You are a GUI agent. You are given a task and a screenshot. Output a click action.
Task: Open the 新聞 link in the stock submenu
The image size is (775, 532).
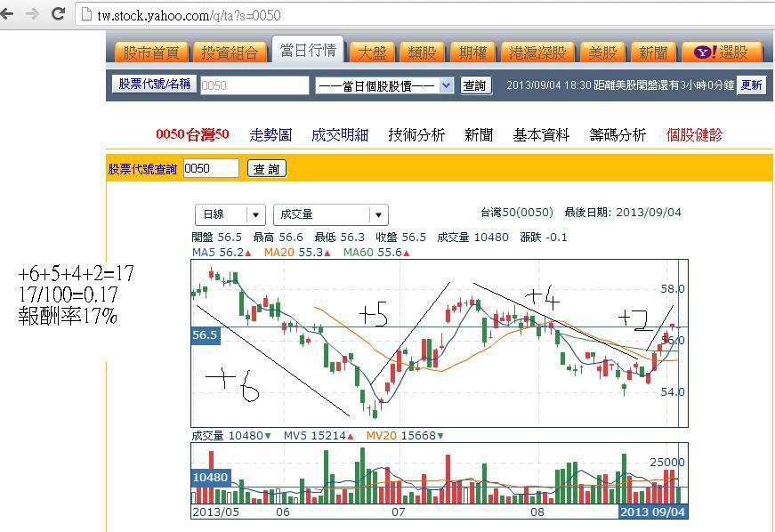(x=479, y=134)
